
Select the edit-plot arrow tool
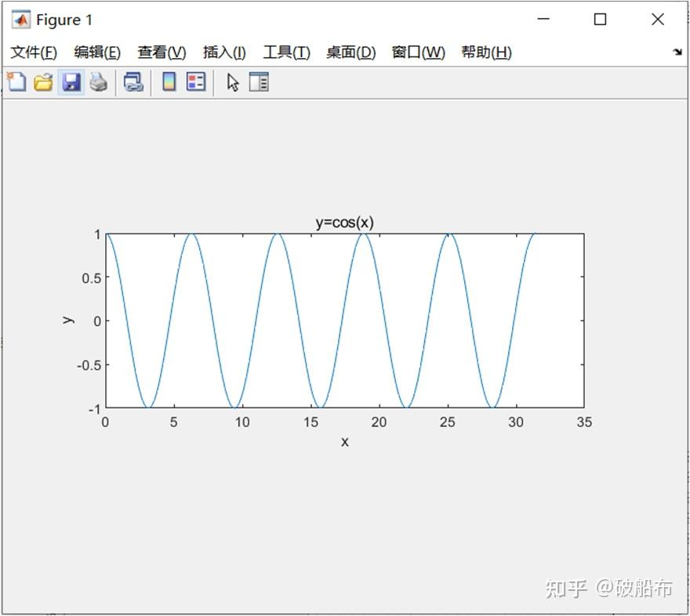coord(232,82)
